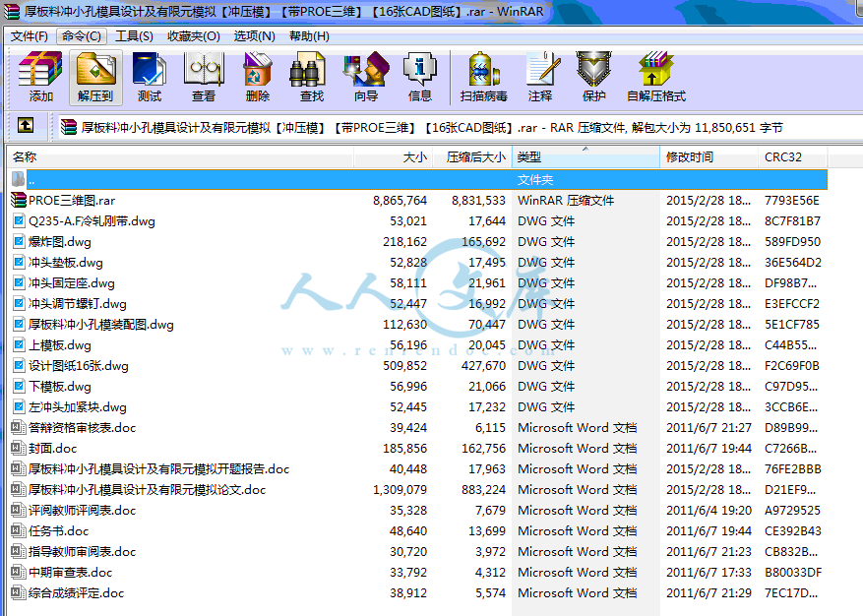Go up one folder level arrow

coord(26,126)
